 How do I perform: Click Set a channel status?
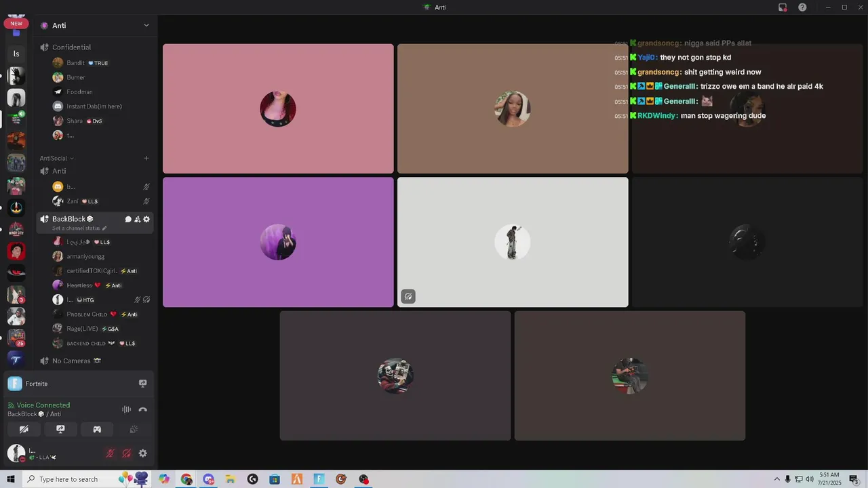(x=79, y=228)
